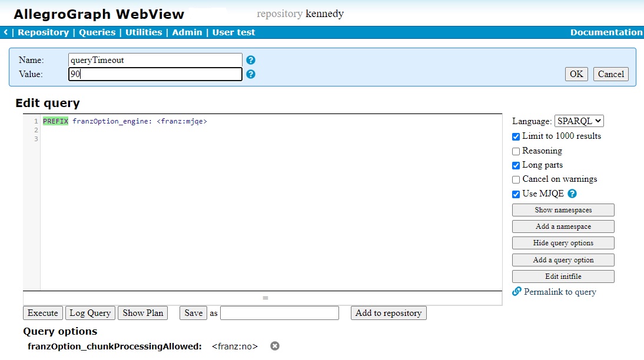
Task: Click the back chevron in the navigation bar
Action: click(x=5, y=32)
